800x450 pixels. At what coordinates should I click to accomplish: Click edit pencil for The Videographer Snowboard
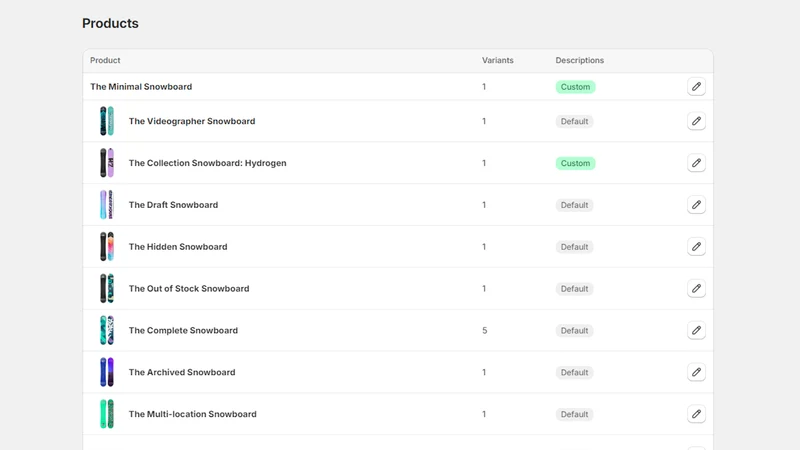[696, 121]
